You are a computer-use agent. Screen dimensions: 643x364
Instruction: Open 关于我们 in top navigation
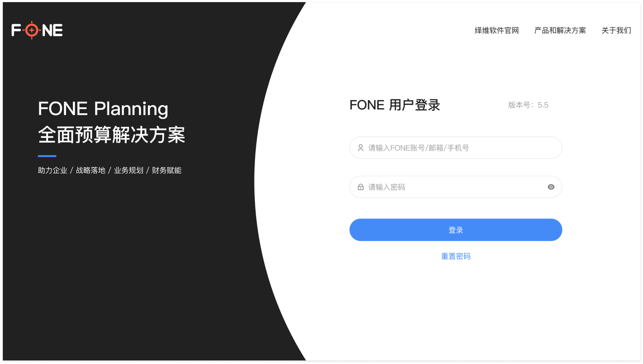point(616,31)
